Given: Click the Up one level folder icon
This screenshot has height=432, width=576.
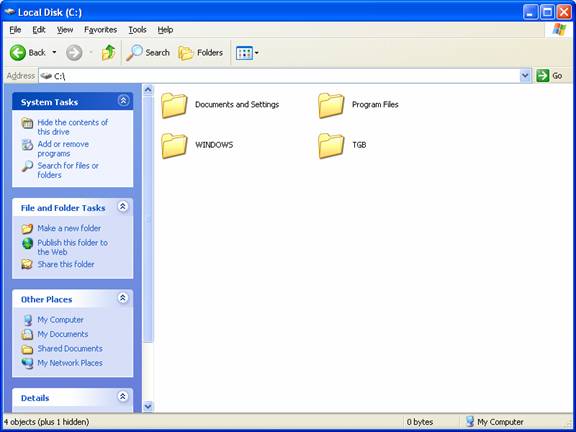Looking at the screenshot, I should pos(108,53).
